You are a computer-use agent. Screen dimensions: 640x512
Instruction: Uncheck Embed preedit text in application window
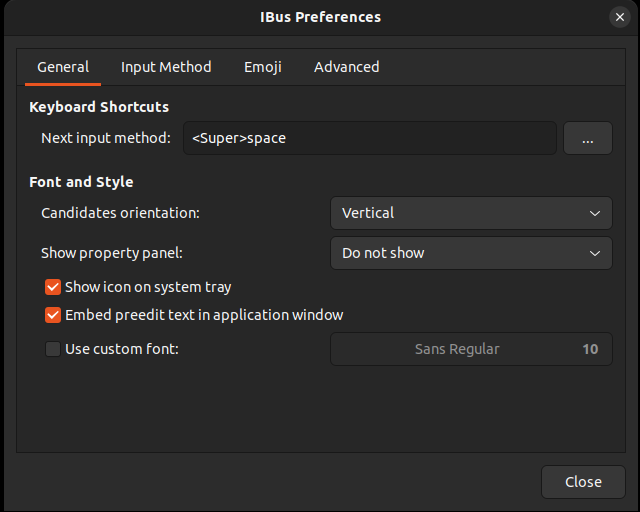click(54, 315)
